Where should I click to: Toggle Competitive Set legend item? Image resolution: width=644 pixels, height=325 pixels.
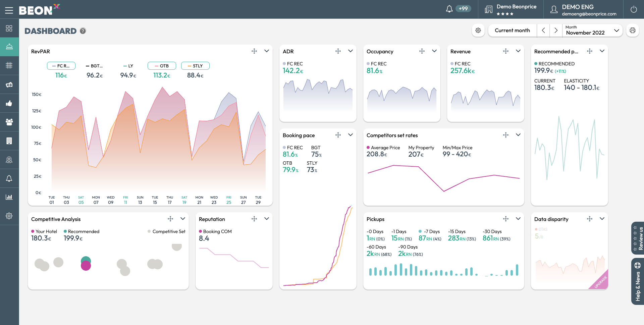tap(166, 231)
